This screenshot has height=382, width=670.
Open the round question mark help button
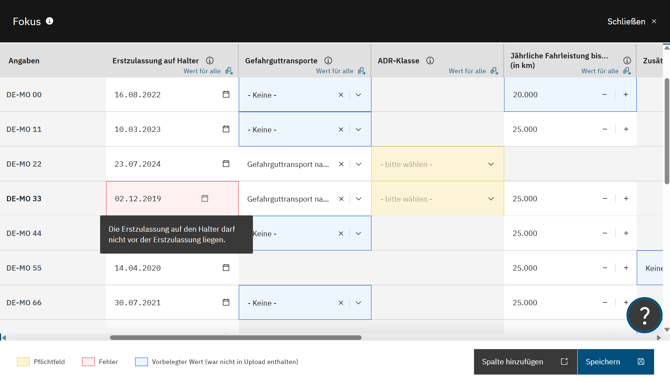644,315
